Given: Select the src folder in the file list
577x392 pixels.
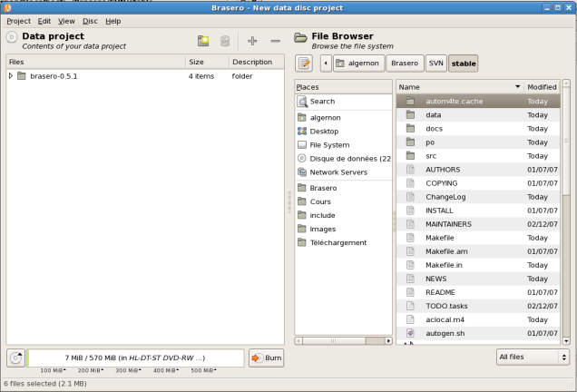Looking at the screenshot, I should (x=478, y=156).
